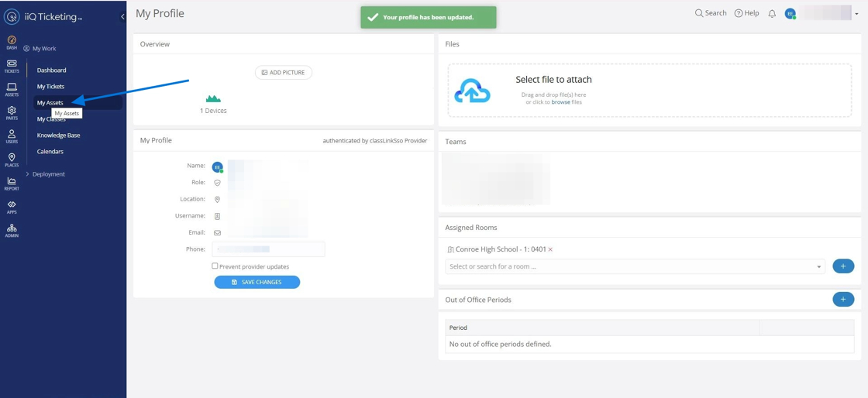Open the Parts gear icon
868x398 pixels.
tap(12, 113)
